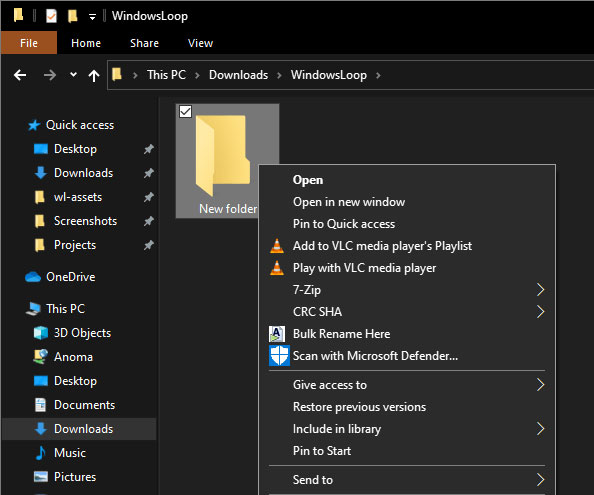Click pin icon next to Screenshots

tap(148, 221)
